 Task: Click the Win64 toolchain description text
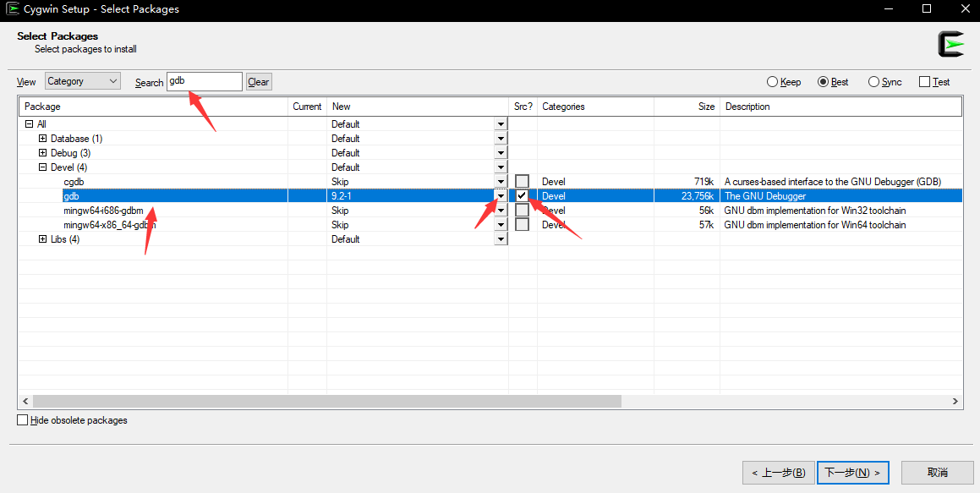(x=815, y=225)
